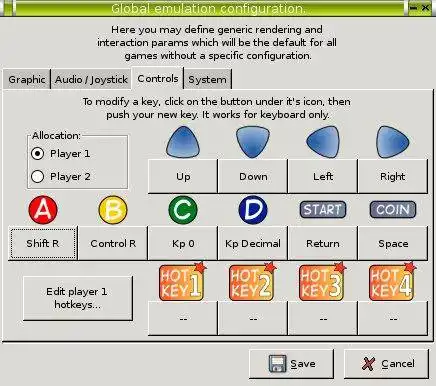The image size is (436, 386).
Task: Open the Audio / Joystick tab
Action: tap(91, 79)
